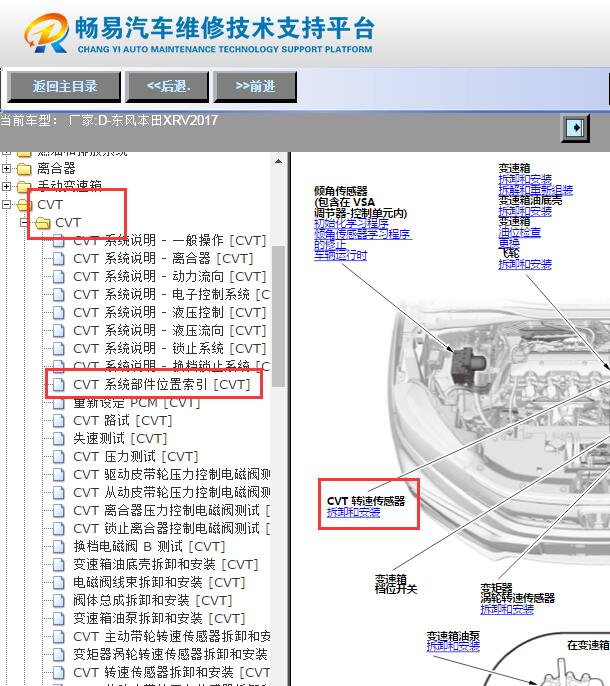
Task: Go back with <<后退 button
Action: coord(167,86)
